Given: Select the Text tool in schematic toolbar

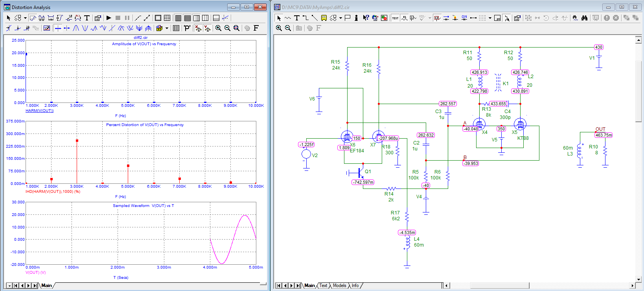Looking at the screenshot, I should tap(297, 18).
